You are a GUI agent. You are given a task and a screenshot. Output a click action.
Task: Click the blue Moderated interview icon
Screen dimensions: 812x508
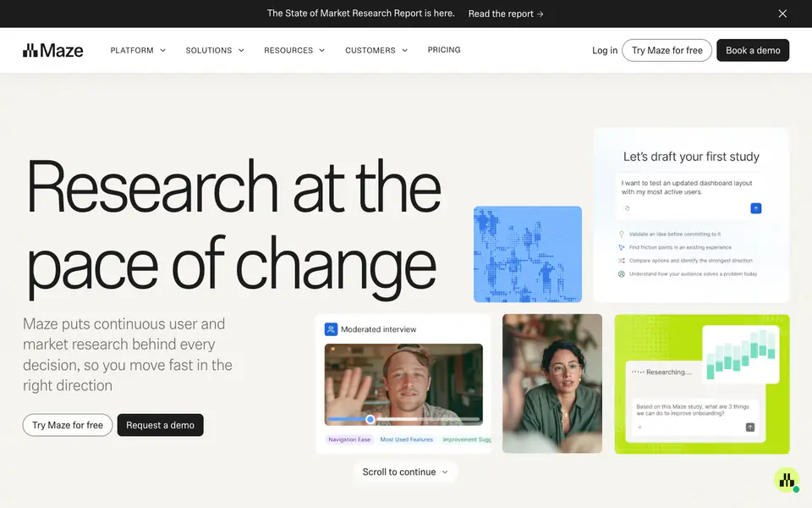tap(331, 329)
